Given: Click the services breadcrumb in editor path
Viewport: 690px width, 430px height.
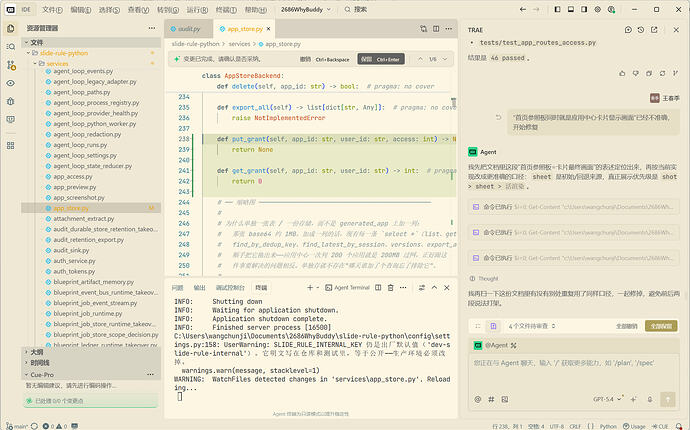Looking at the screenshot, I should (239, 44).
